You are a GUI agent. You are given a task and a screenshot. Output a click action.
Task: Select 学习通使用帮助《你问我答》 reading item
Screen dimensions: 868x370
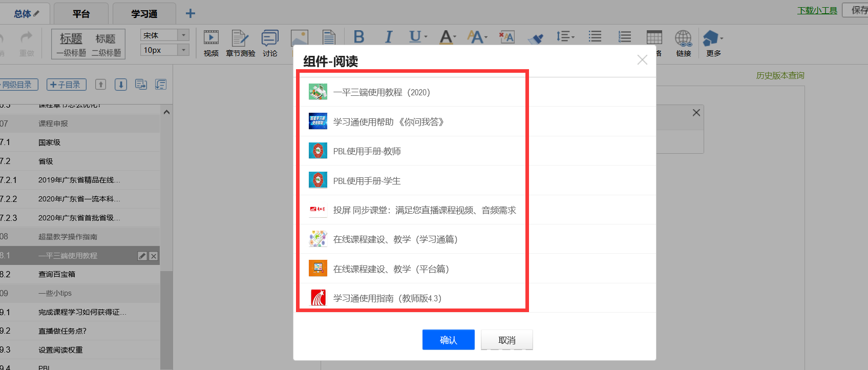pyautogui.click(x=475, y=121)
